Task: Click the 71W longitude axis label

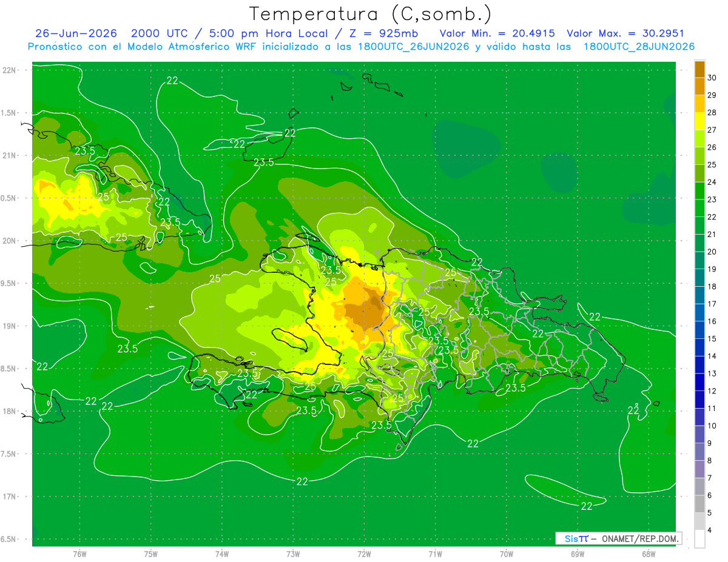Action: click(x=435, y=554)
